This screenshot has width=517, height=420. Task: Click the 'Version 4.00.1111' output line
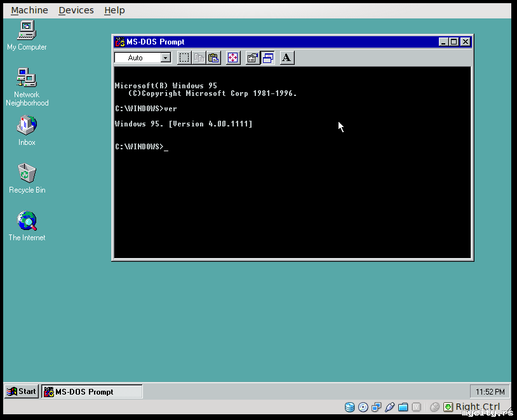click(x=184, y=124)
